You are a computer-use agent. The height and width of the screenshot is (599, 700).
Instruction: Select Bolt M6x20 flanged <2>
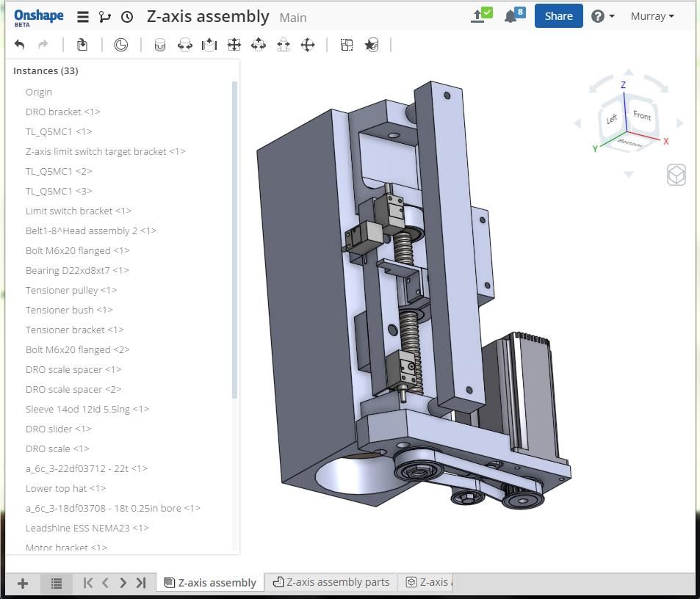[x=78, y=349]
